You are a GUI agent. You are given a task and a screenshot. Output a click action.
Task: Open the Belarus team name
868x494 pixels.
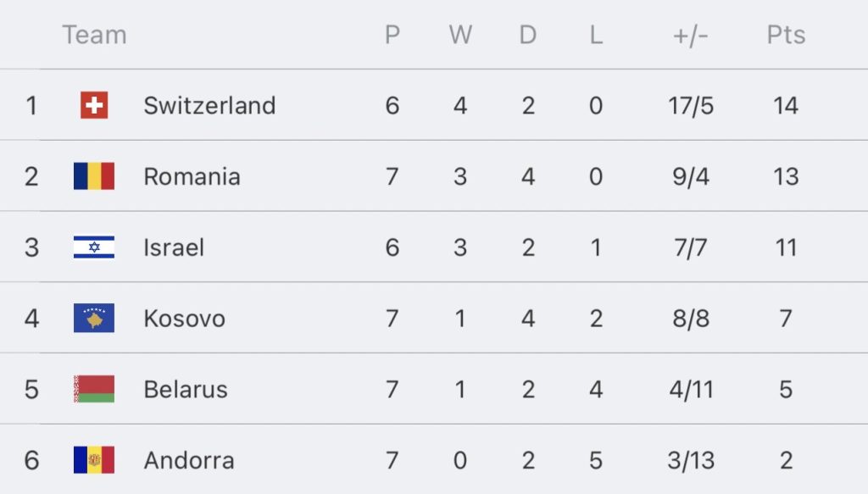click(186, 390)
